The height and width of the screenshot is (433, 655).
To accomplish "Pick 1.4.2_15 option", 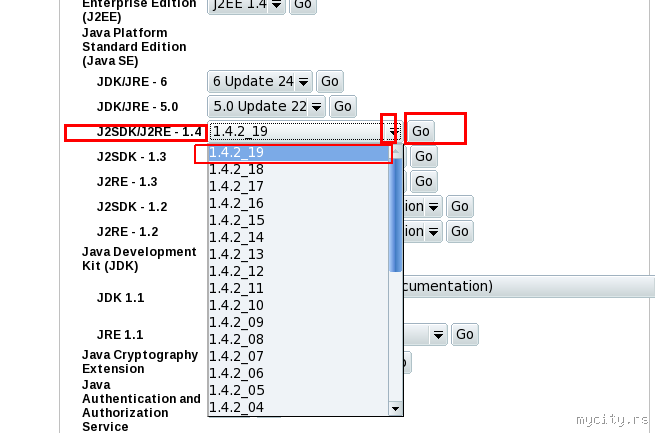I will [x=299, y=220].
